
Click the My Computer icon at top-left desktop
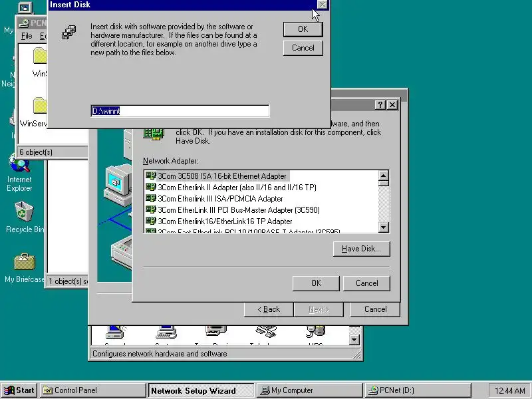[25, 8]
